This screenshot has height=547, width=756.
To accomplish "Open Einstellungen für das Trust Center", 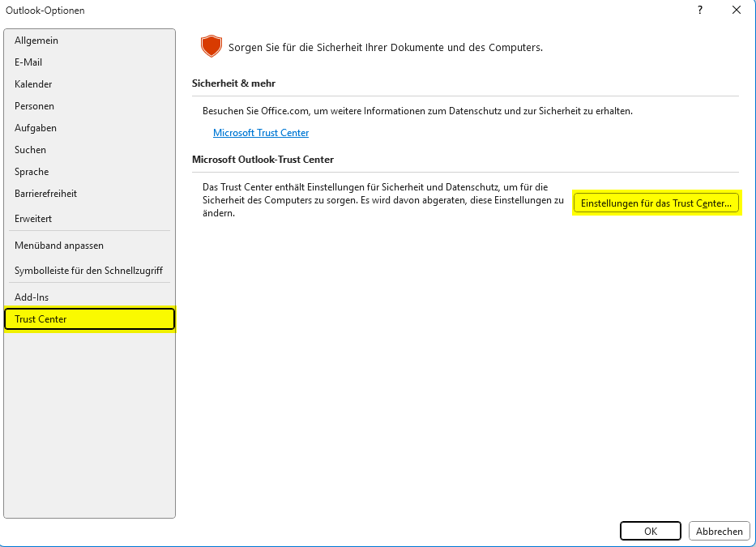I will pos(656,203).
